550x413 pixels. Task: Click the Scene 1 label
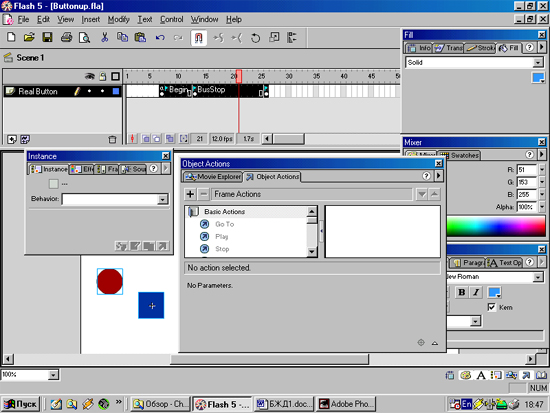click(30, 58)
